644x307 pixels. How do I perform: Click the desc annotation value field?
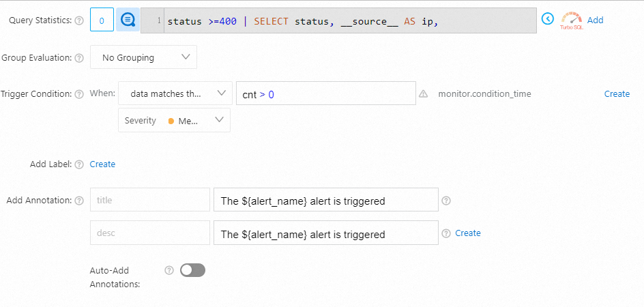(x=326, y=233)
